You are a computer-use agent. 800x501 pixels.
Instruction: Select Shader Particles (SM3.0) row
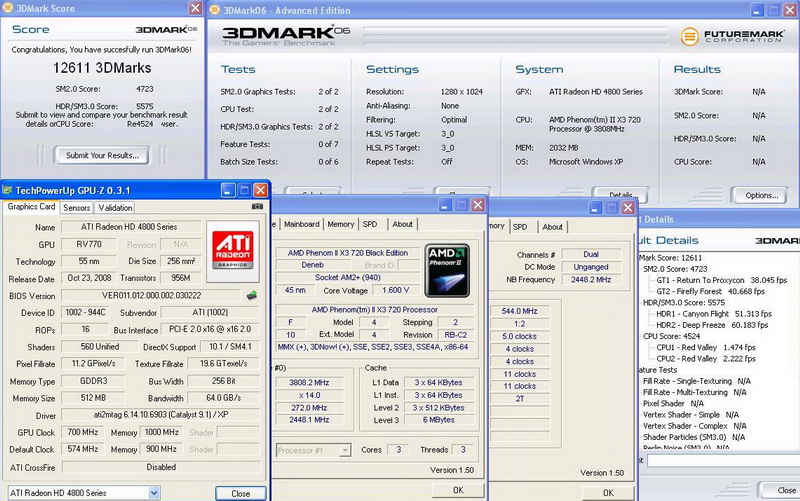(x=693, y=437)
